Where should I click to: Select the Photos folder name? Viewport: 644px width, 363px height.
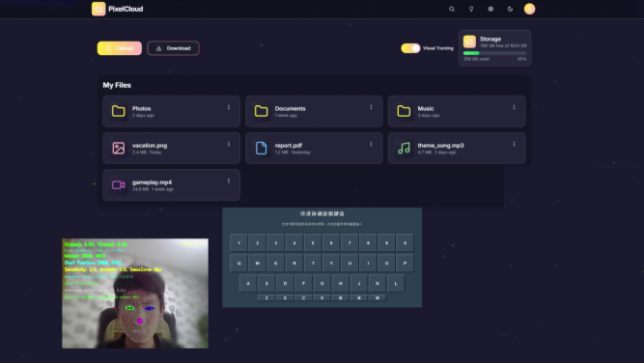[141, 108]
